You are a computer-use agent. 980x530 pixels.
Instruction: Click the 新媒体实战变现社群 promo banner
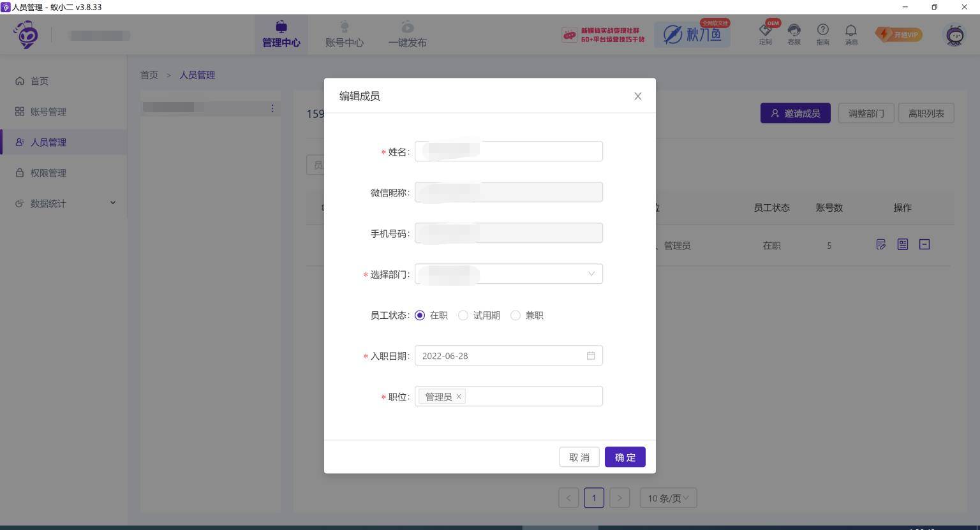(x=604, y=34)
